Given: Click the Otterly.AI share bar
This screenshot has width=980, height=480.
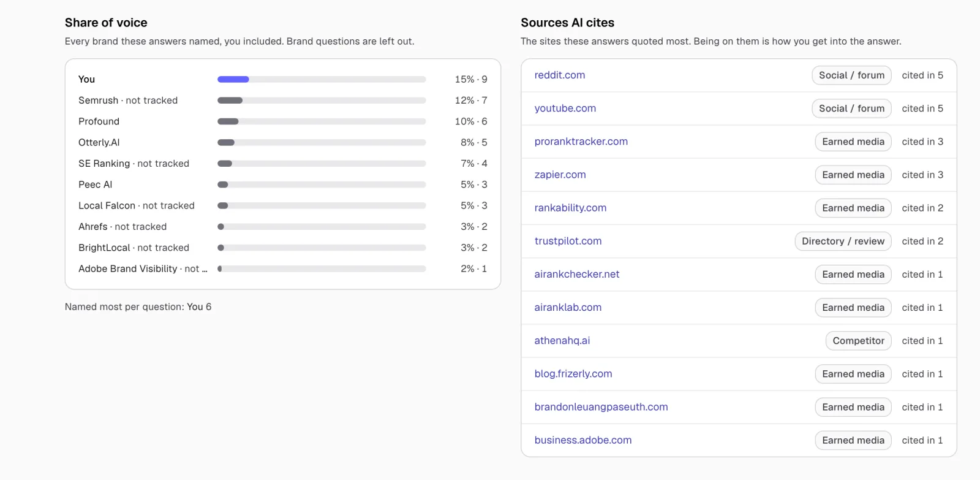Looking at the screenshot, I should pyautogui.click(x=322, y=142).
